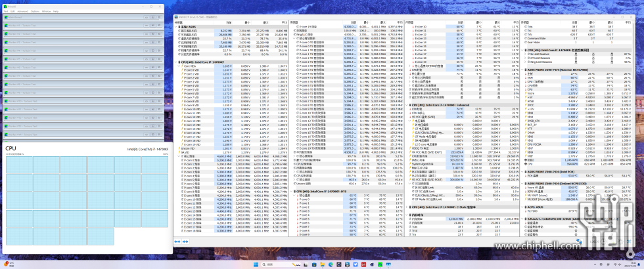644x269 pixels.
Task: Collapse the 核心有效频率 node in second panel
Action: [294, 38]
